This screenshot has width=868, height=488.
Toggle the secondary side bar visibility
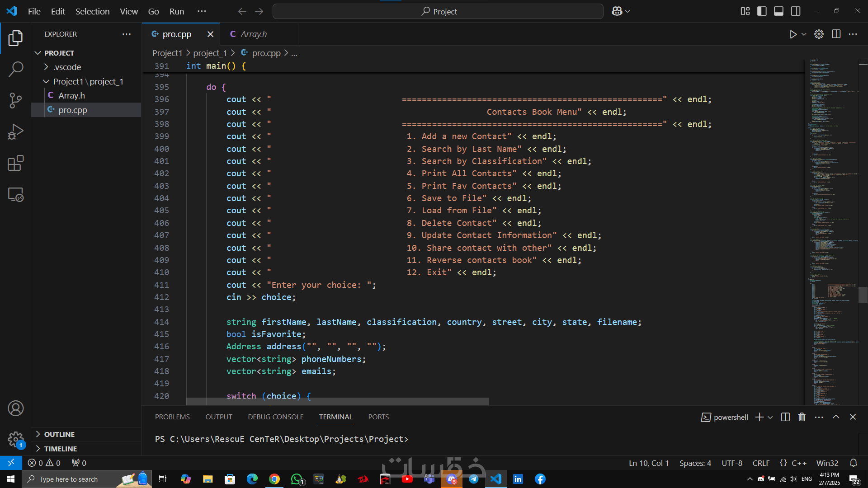(x=796, y=11)
